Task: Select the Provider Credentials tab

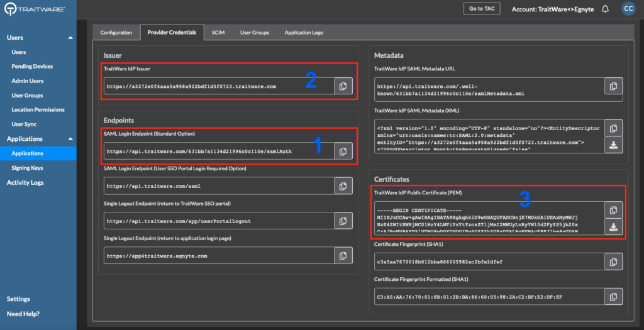Action: click(172, 33)
